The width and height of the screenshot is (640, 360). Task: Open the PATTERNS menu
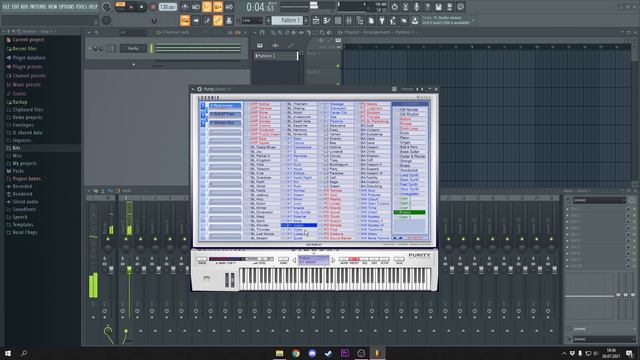[38, 7]
